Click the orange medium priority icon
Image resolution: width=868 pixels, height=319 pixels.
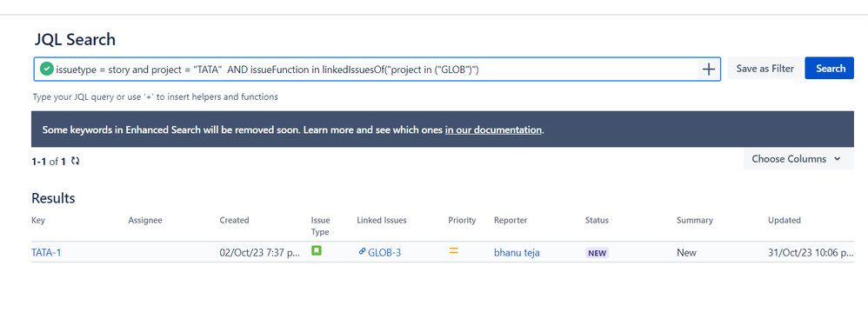coord(453,251)
